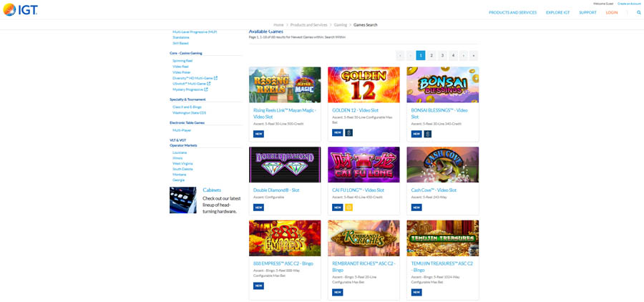Open the Rising Reels Mayan Magic game image
The image size is (644, 302).
(285, 84)
